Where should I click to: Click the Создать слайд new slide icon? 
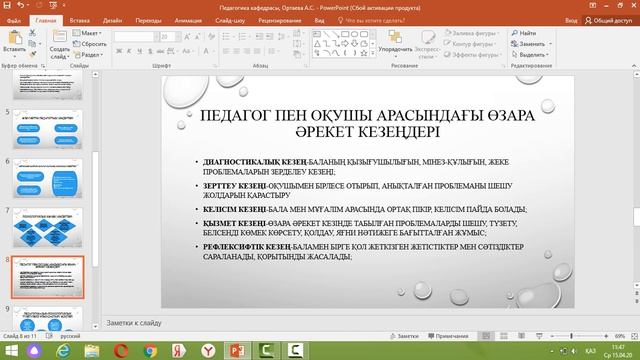(60, 37)
